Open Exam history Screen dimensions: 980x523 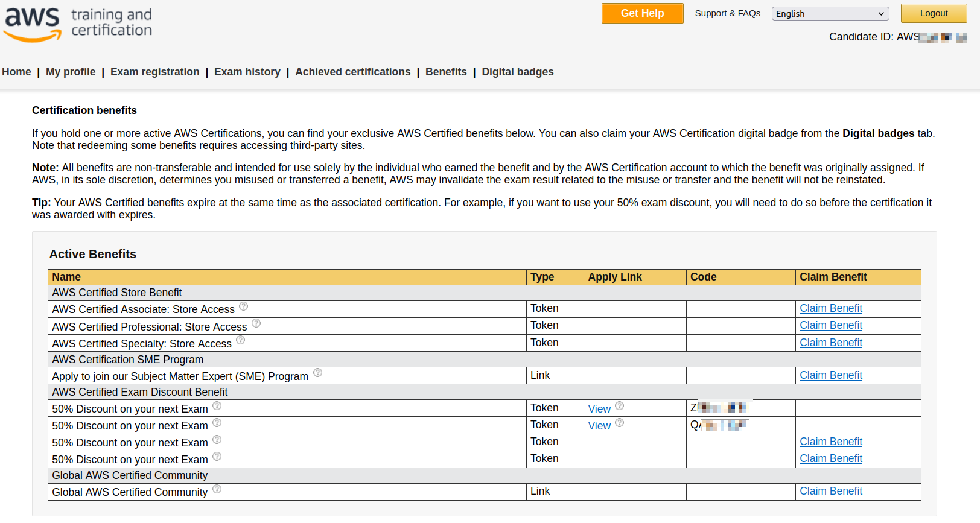247,72
